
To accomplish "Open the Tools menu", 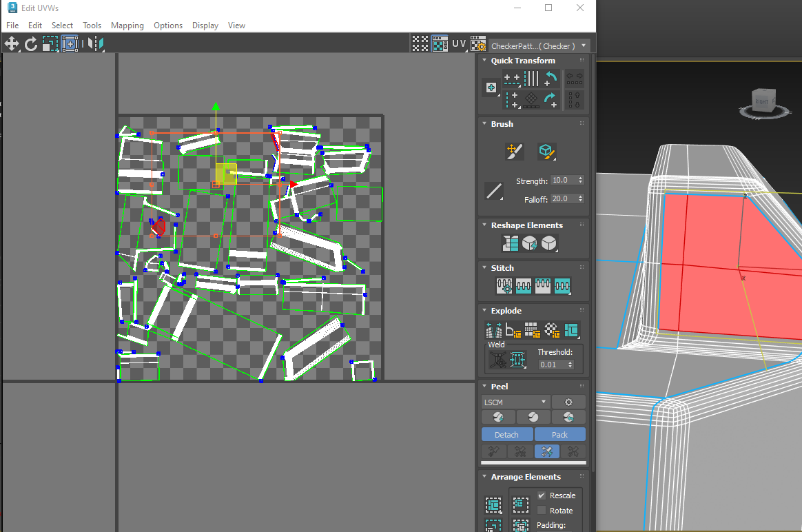I will [x=92, y=25].
